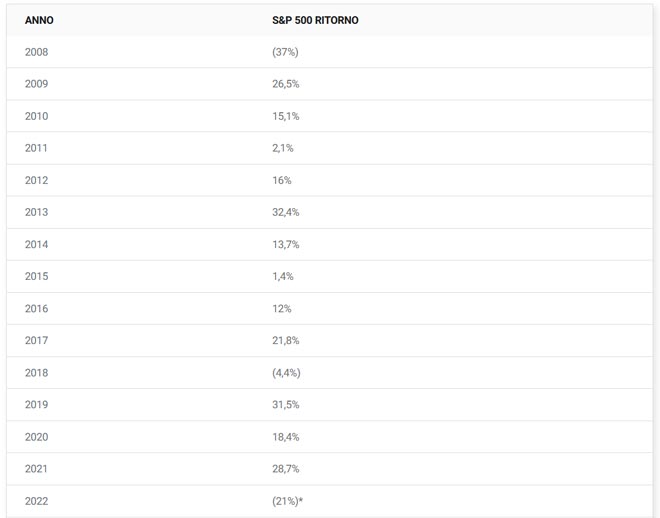Screen dimensions: 660x518
Task: Click the 18,4% return value
Action: pos(285,436)
